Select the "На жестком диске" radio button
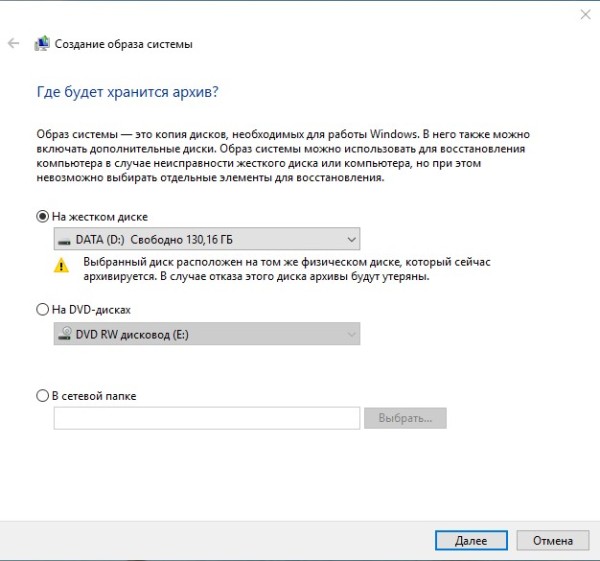 click(x=42, y=216)
